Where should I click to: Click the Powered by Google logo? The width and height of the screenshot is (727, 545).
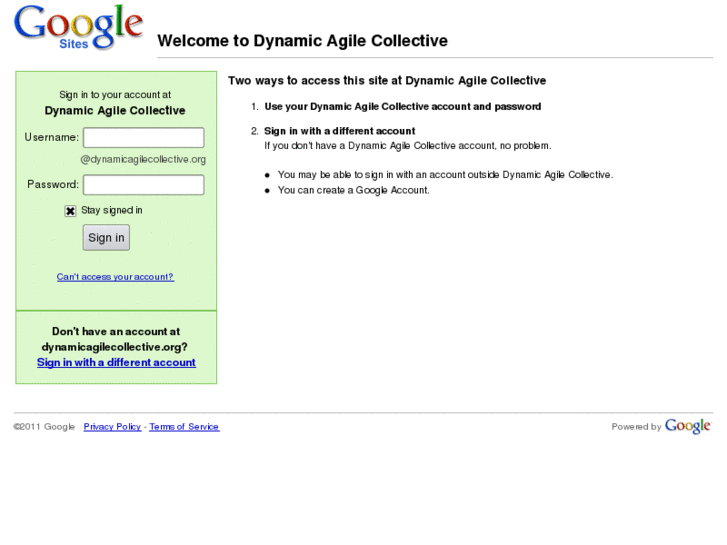click(687, 426)
